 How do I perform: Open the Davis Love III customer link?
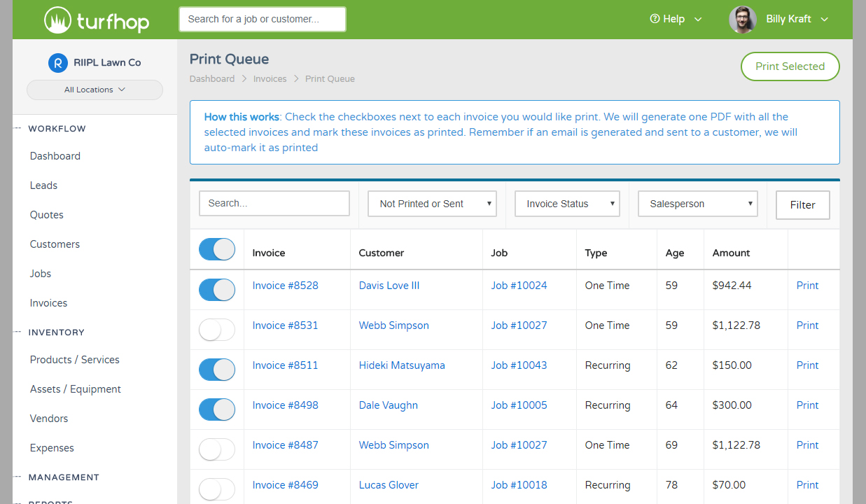click(389, 286)
